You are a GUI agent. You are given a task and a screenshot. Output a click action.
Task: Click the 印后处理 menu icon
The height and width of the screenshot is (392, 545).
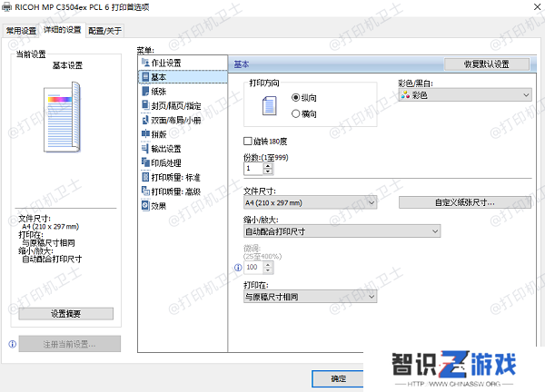tap(145, 162)
